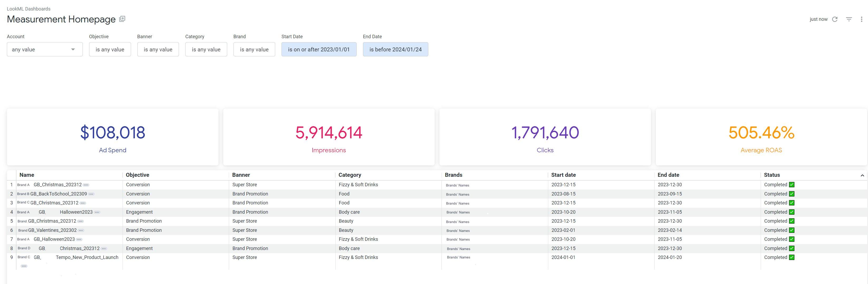This screenshot has width=868, height=284.
Task: Open the dashboard filters icon
Action: click(849, 19)
